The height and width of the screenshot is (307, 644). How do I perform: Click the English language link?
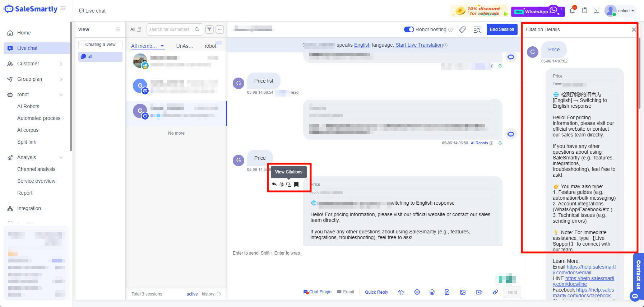point(362,45)
